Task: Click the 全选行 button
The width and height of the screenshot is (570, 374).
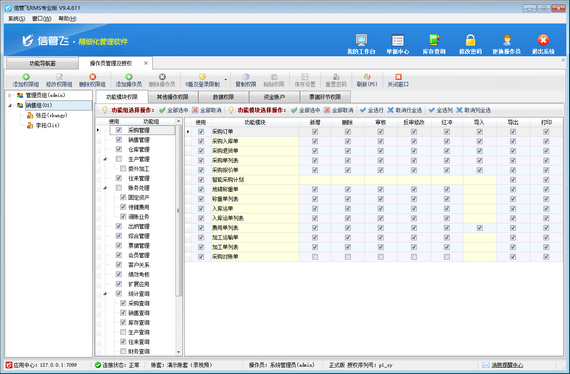Action: click(x=372, y=110)
